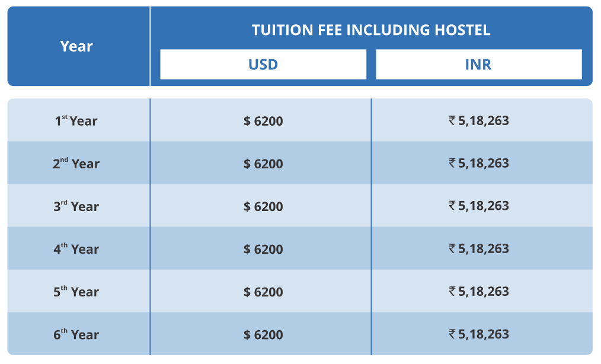The image size is (601, 364).
Task: Select the 2nd Year INR fee value
Action: tap(479, 163)
